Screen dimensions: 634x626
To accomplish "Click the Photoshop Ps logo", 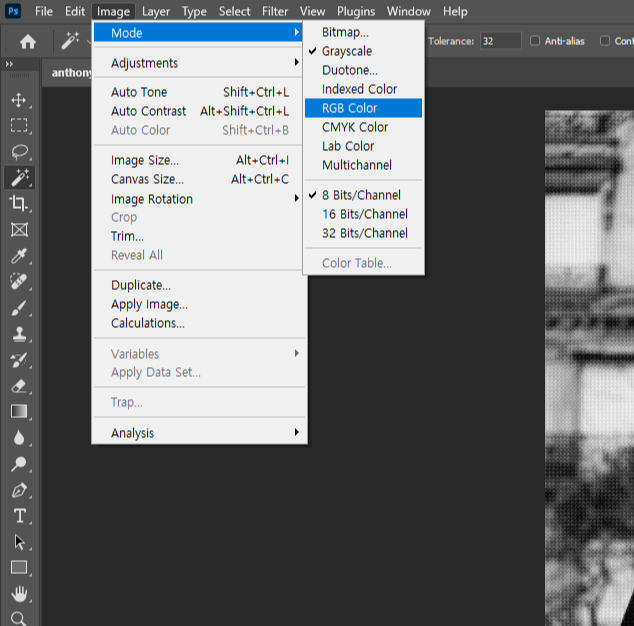I will [x=13, y=11].
